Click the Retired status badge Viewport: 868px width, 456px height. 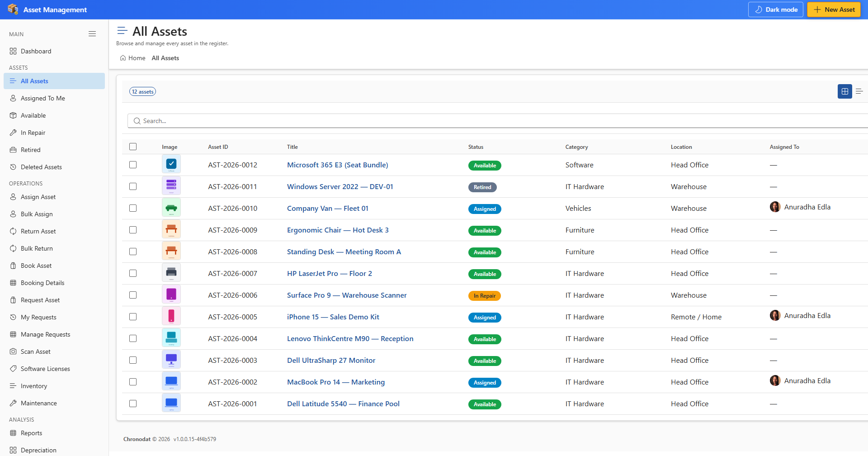point(482,187)
